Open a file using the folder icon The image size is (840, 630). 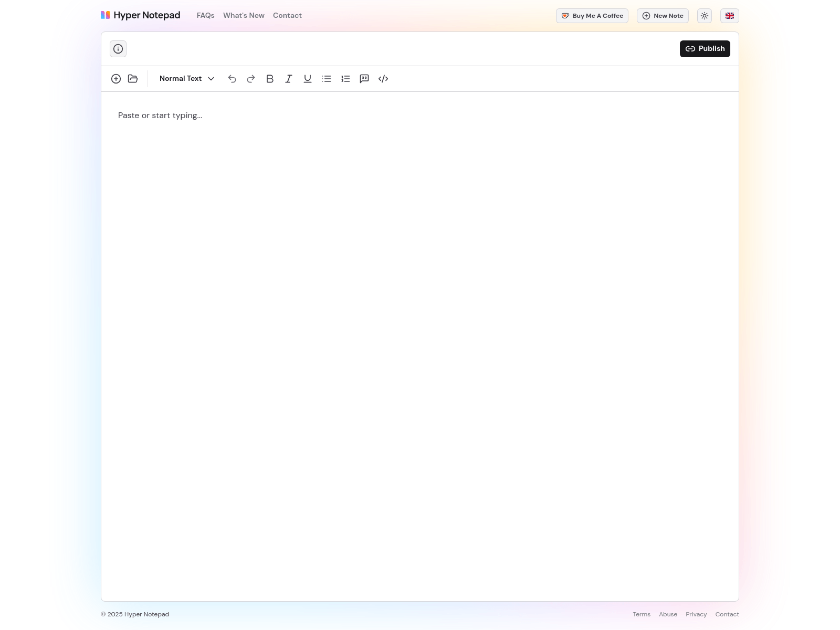pos(133,79)
